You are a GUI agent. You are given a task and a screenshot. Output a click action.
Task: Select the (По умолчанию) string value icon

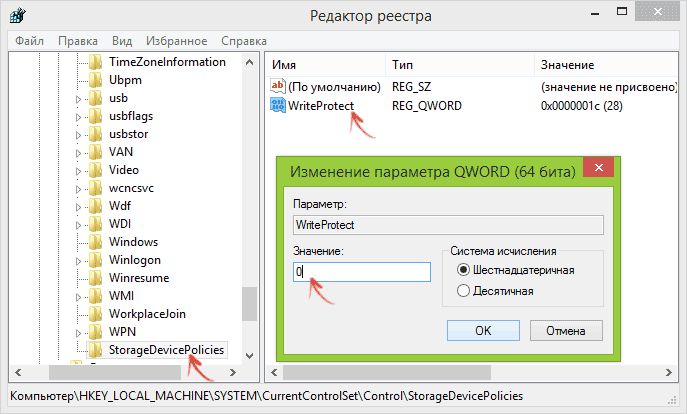[278, 86]
